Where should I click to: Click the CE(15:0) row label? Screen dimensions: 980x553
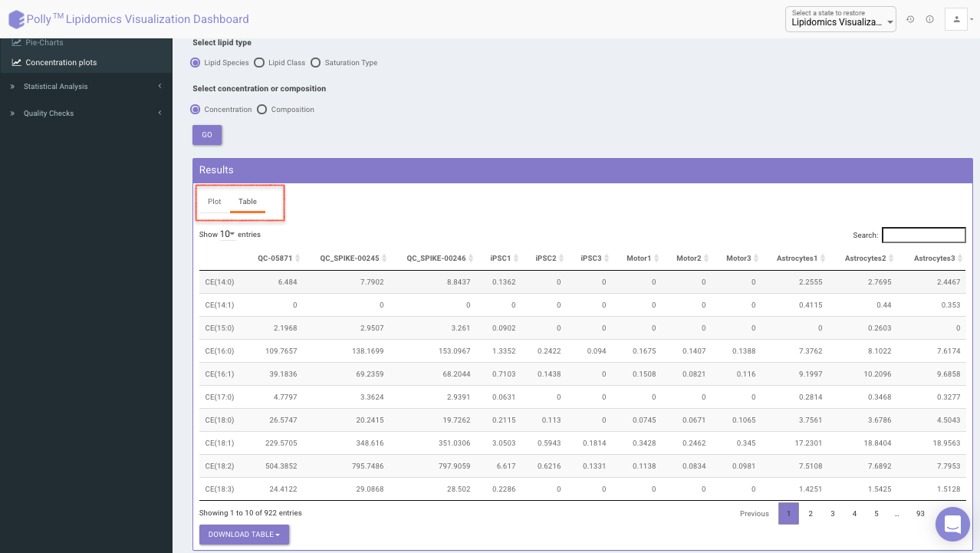click(x=219, y=328)
